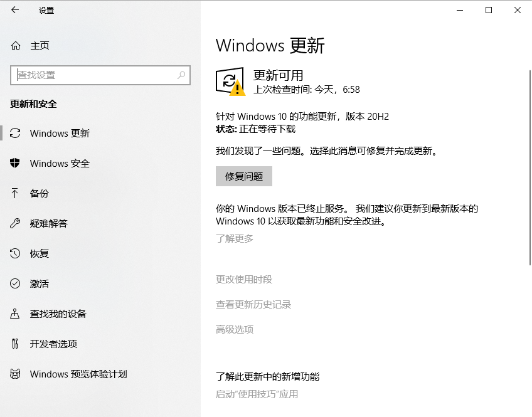
Task: Go to 主页 label
Action: point(40,45)
